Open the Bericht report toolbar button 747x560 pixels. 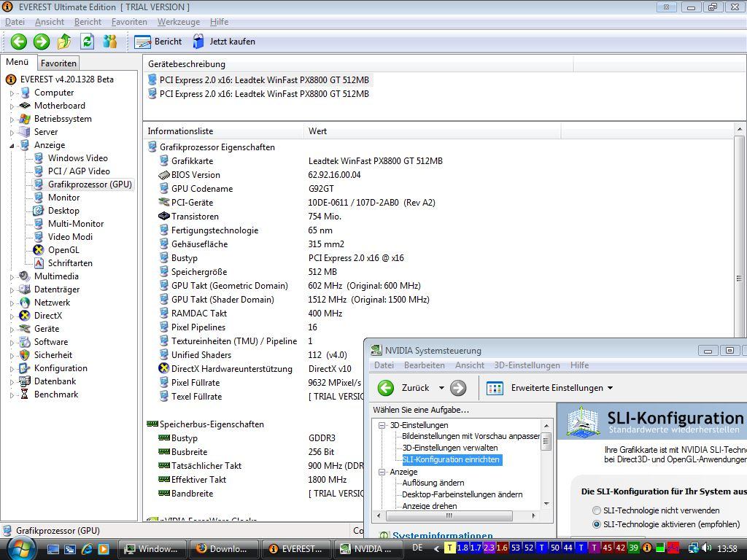pyautogui.click(x=158, y=42)
